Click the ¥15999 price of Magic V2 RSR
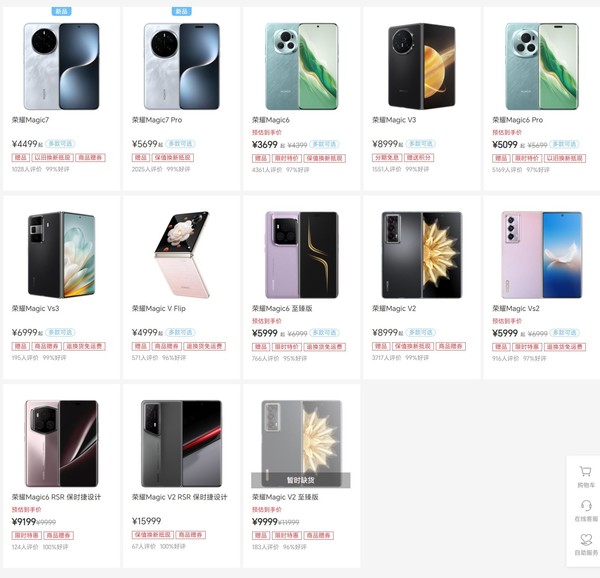The height and width of the screenshot is (578, 600). click(x=147, y=521)
